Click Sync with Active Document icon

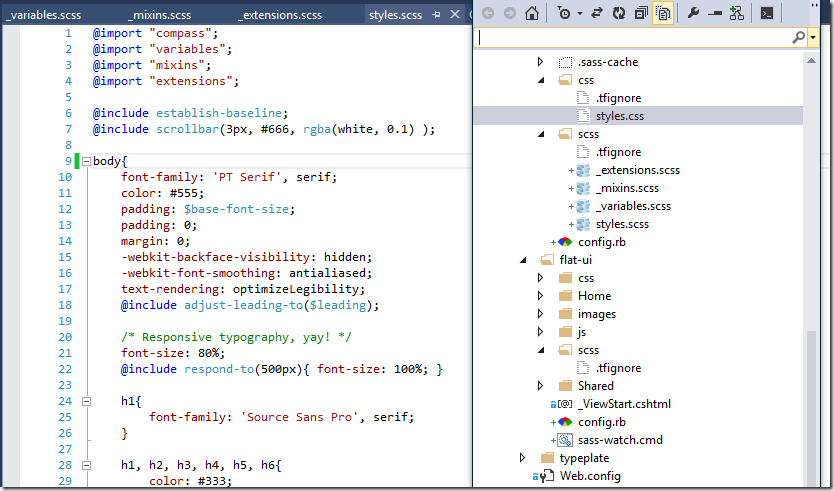click(x=597, y=13)
